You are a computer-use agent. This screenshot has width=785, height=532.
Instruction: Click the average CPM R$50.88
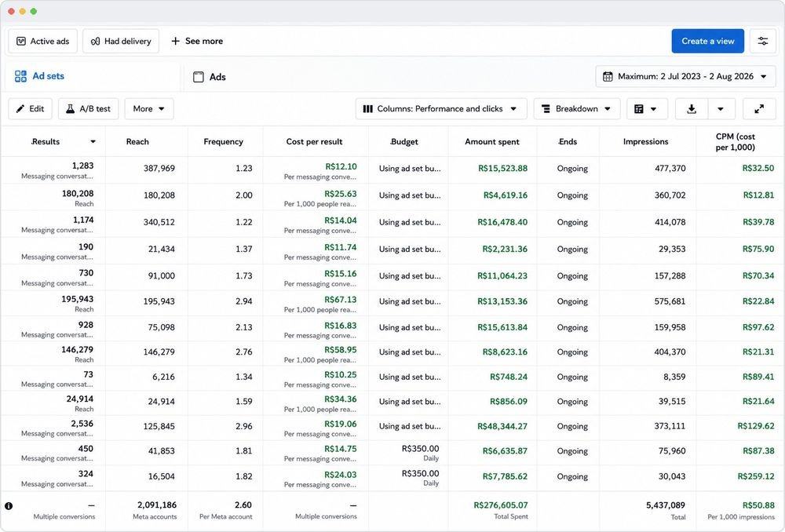click(758, 505)
